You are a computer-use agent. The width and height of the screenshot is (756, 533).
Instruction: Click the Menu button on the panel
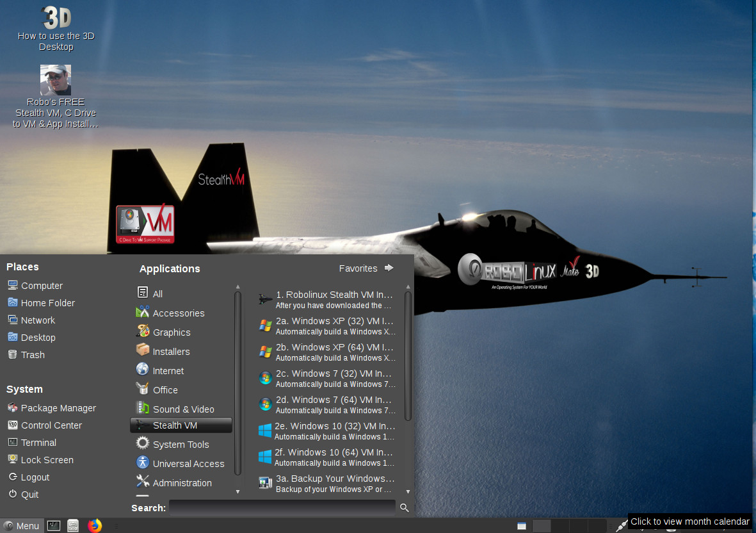tap(22, 526)
